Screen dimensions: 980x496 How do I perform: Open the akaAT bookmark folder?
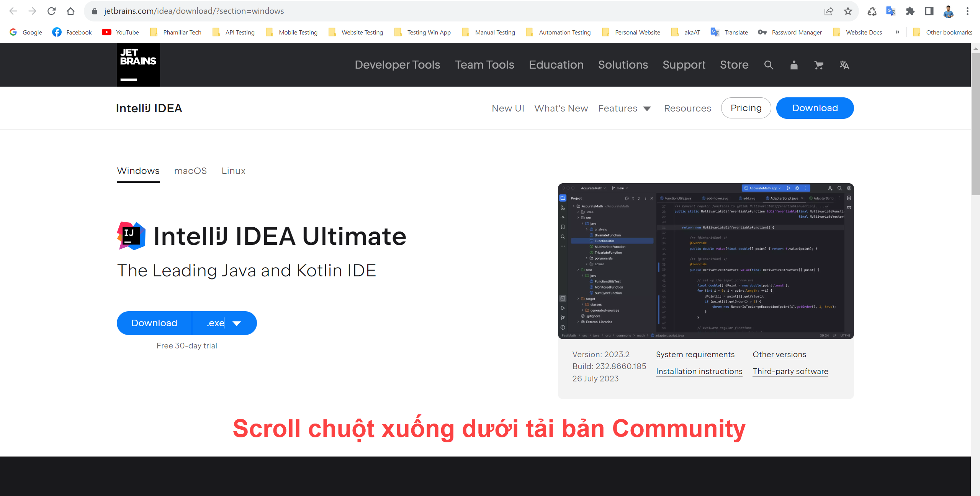pyautogui.click(x=686, y=32)
